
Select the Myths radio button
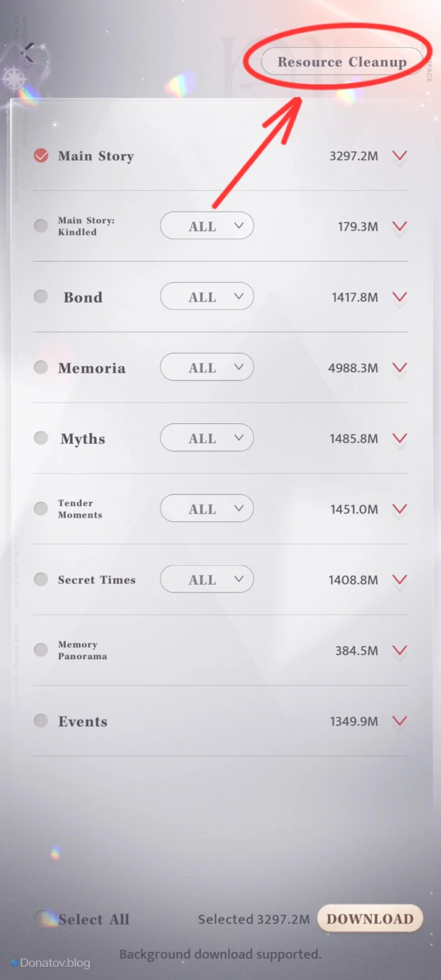coord(41,438)
